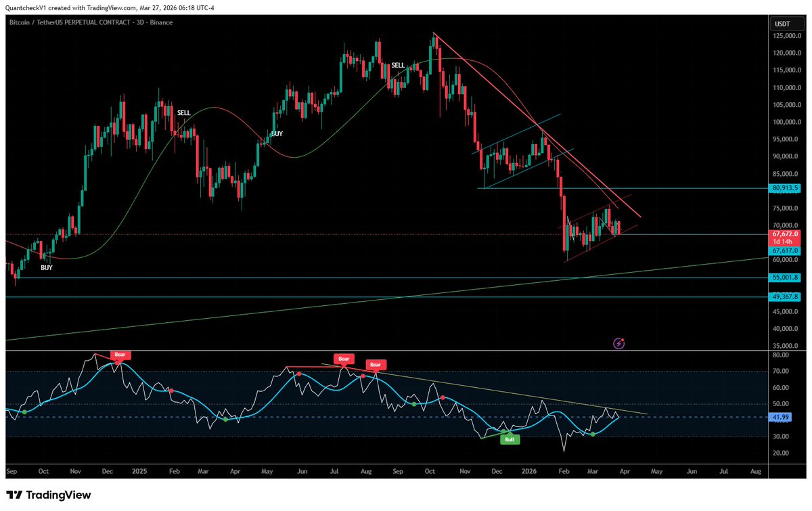Select the BUY label below October 2024 candles
The width and height of the screenshot is (812, 511).
pyautogui.click(x=46, y=267)
